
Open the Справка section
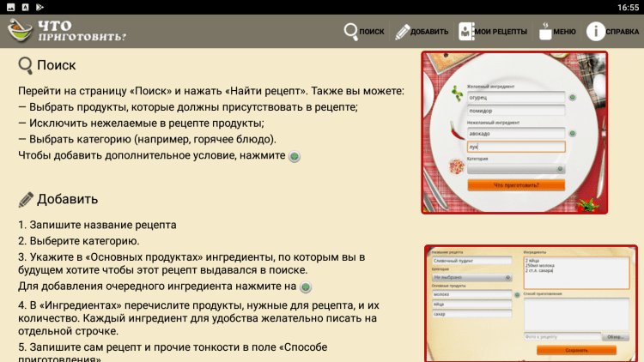coord(623,32)
